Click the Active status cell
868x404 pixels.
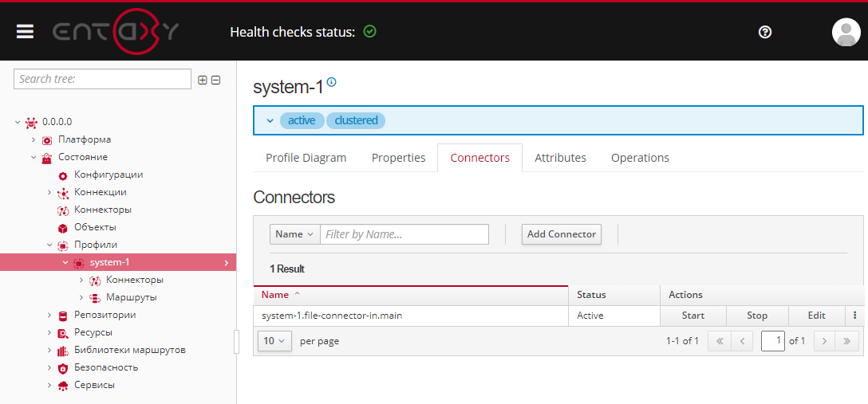tap(614, 316)
